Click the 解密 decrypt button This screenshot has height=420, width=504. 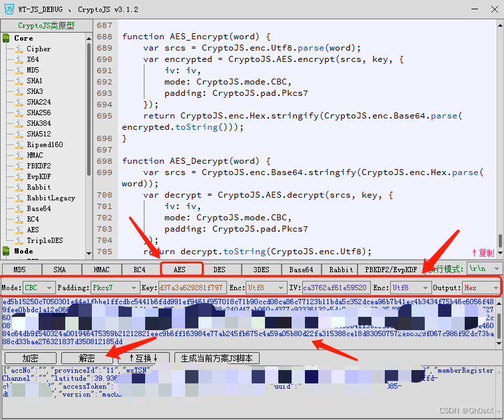tap(87, 358)
